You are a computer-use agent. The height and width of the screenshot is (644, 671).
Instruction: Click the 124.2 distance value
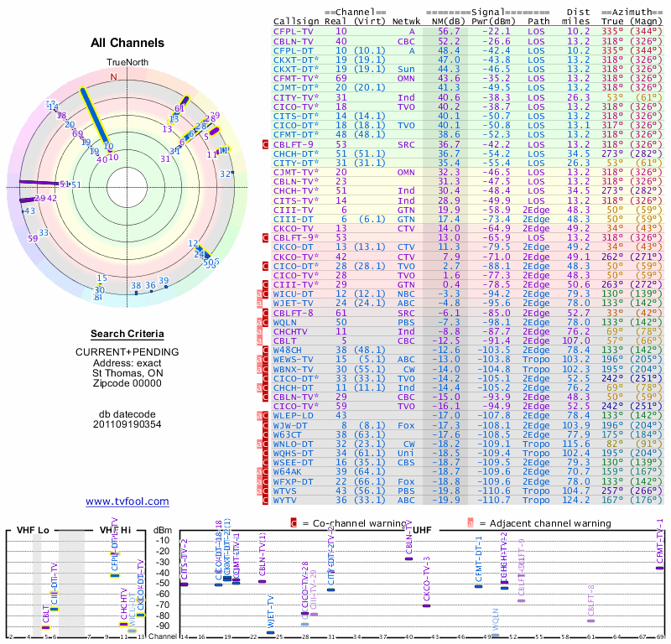click(x=575, y=500)
